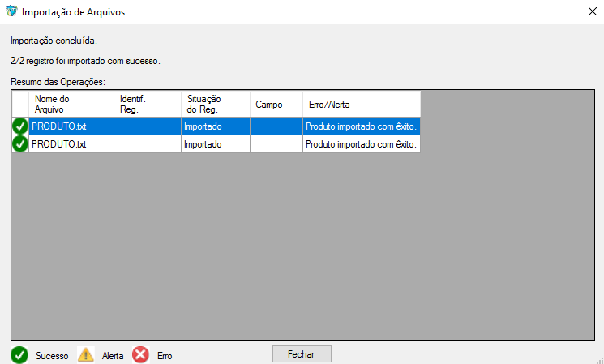604x364 pixels.
Task: Click the app icon in title bar
Action: [x=12, y=11]
